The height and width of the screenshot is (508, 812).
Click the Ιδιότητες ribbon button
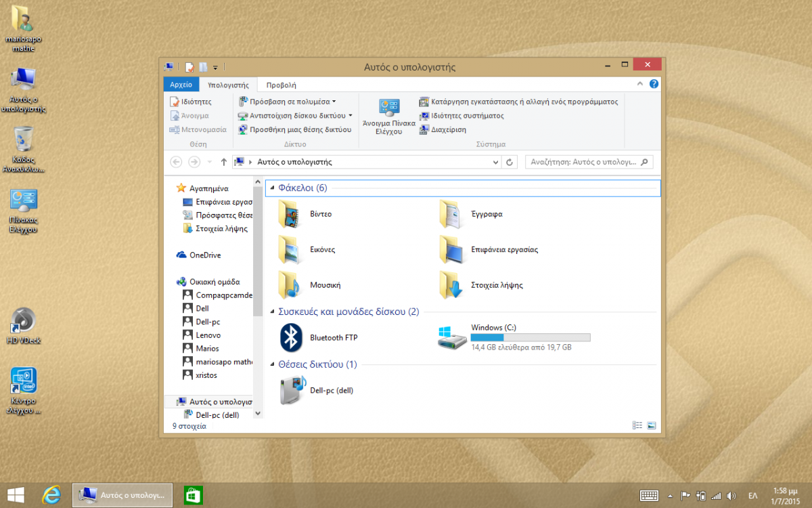tap(191, 102)
